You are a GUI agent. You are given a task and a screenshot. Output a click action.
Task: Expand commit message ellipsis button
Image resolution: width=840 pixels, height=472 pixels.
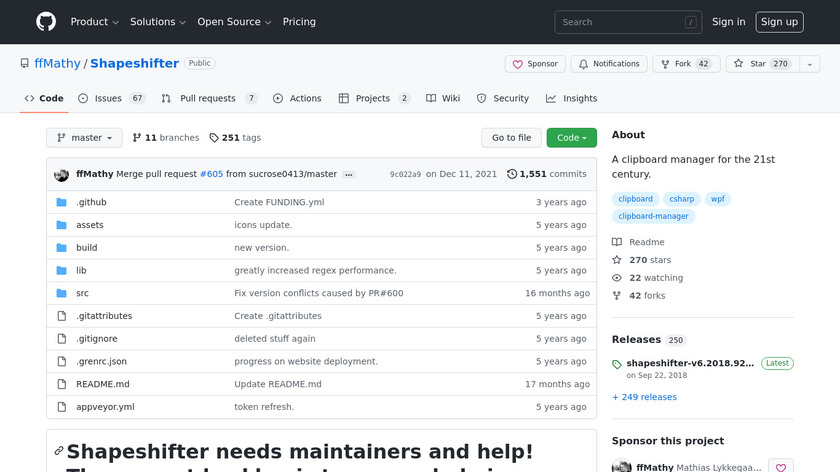(348, 174)
